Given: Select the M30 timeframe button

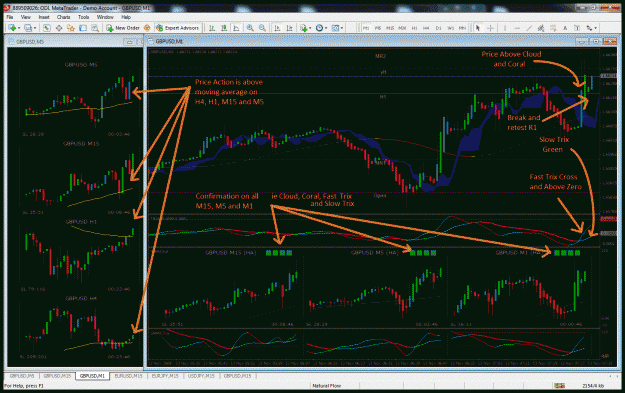Looking at the screenshot, I should [x=402, y=28].
